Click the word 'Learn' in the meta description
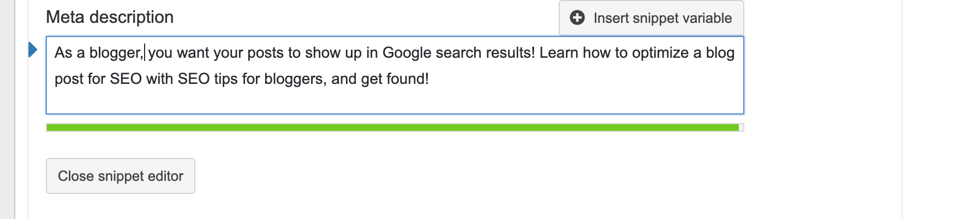Image resolution: width=980 pixels, height=219 pixels. click(x=559, y=53)
